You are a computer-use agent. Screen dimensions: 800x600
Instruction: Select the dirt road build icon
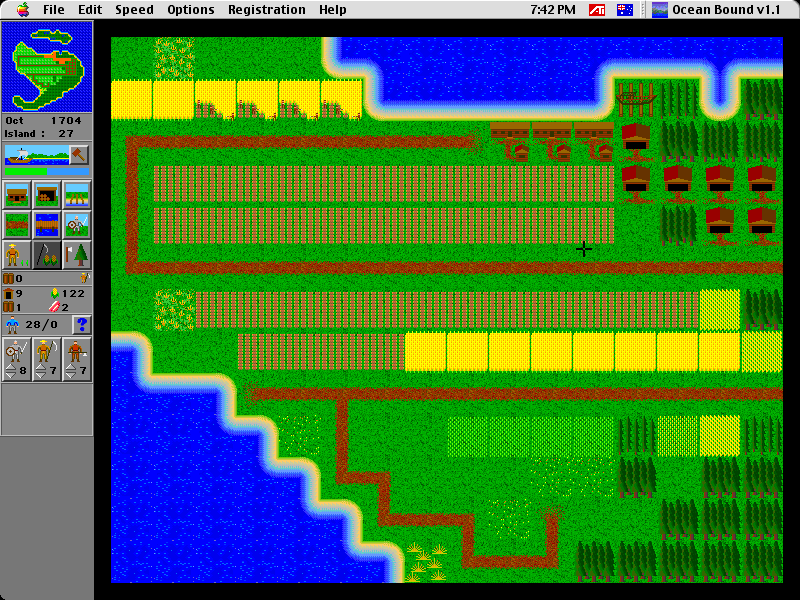[17, 224]
